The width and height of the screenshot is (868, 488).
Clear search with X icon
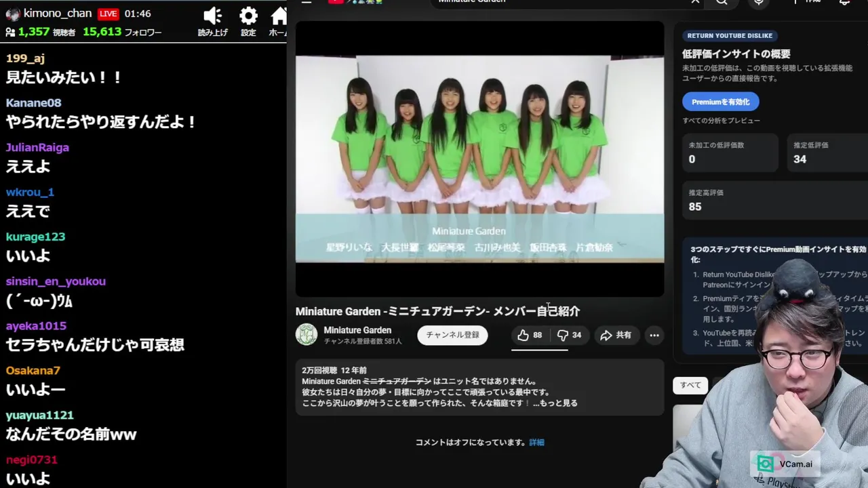(695, 1)
